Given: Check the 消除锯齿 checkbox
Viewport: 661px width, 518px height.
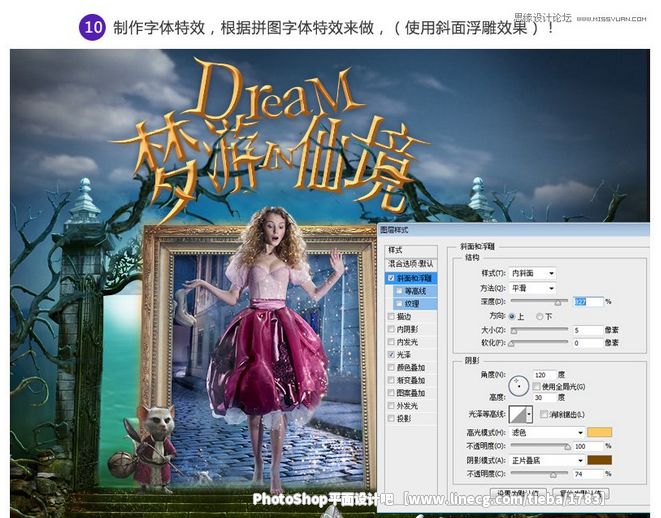Looking at the screenshot, I should 544,414.
